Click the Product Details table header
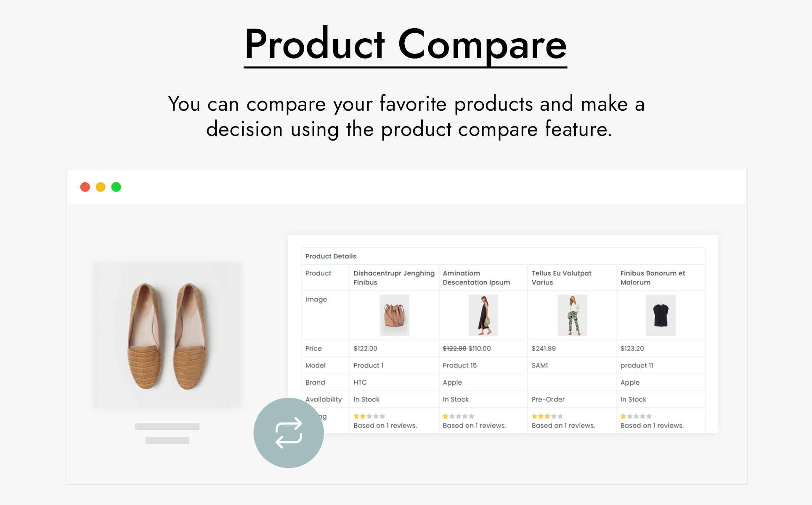 click(x=331, y=256)
